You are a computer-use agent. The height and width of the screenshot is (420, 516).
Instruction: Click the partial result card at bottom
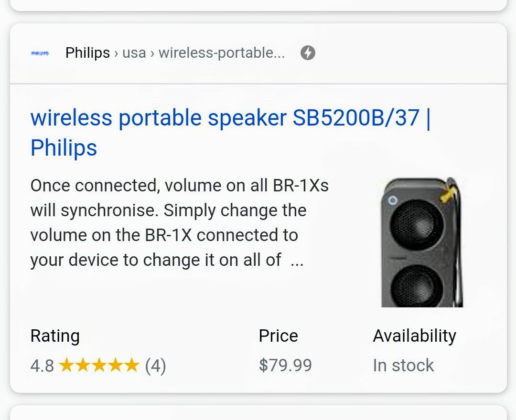258,416
